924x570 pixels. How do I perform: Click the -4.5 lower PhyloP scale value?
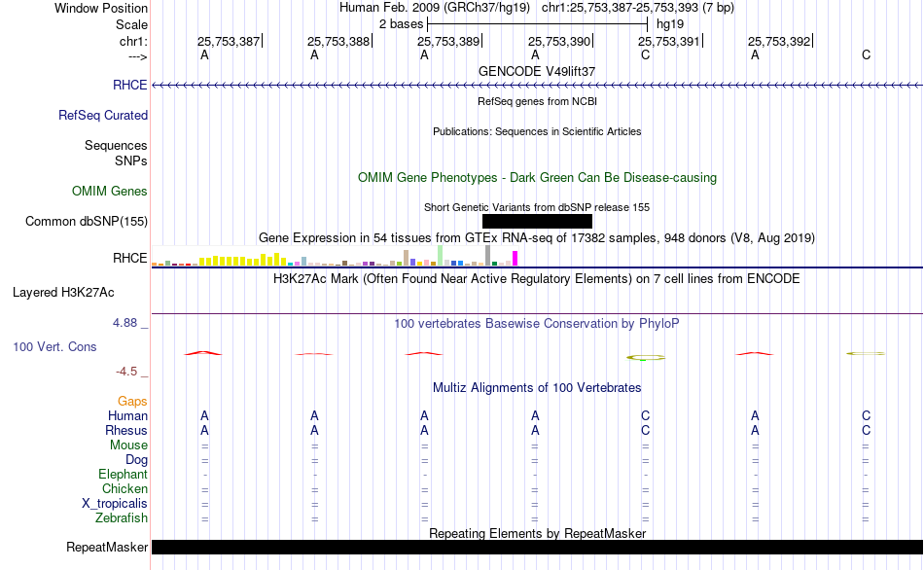[126, 372]
